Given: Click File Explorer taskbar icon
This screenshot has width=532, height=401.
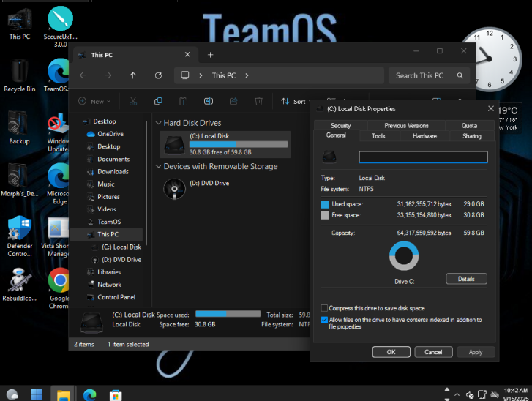Looking at the screenshot, I should [63, 394].
